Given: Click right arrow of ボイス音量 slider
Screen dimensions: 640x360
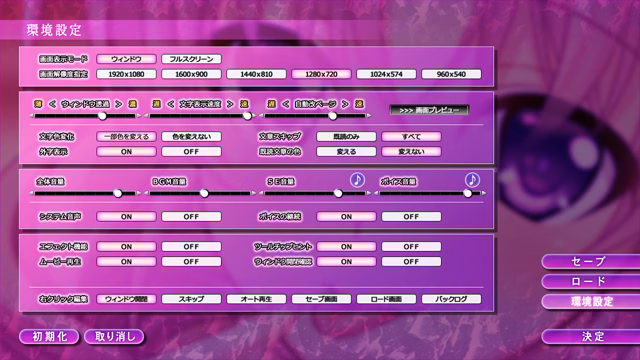Looking at the screenshot, I should coord(484,193).
